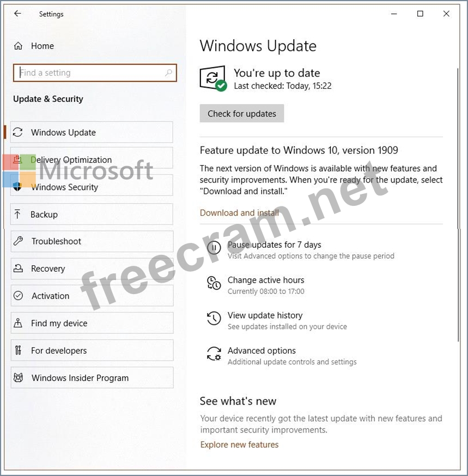Image resolution: width=468 pixels, height=476 pixels.
Task: Click the Check for updates button
Action: point(242,113)
